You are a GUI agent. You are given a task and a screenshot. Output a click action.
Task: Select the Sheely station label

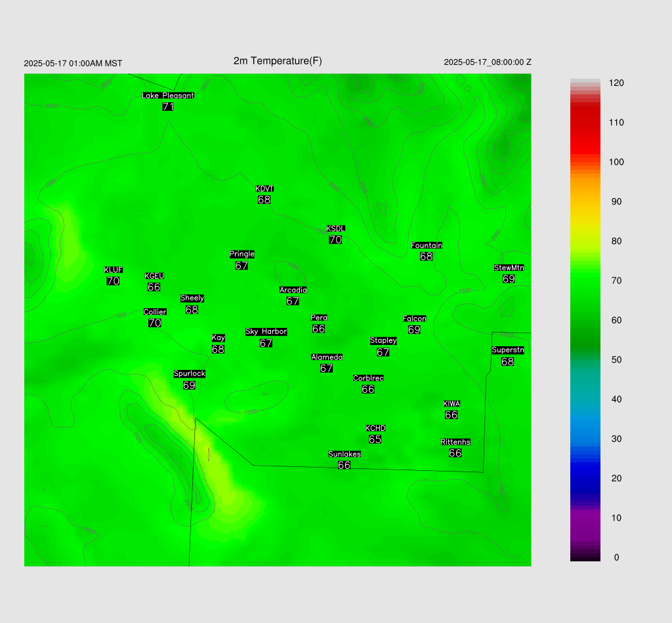pyautogui.click(x=192, y=298)
